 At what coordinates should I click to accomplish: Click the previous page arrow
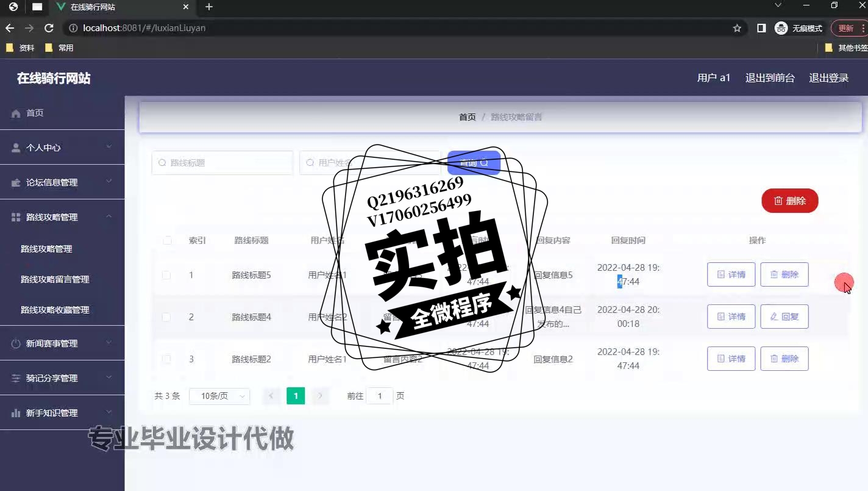pyautogui.click(x=272, y=396)
